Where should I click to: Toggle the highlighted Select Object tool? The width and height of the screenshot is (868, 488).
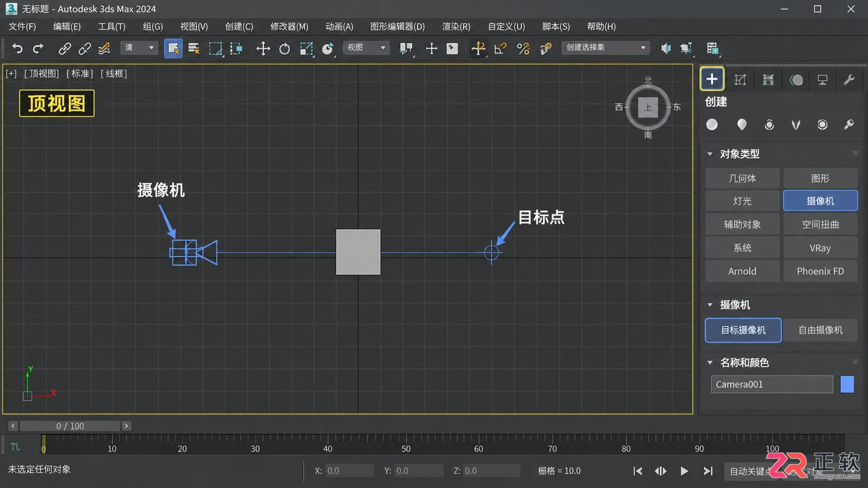(x=174, y=48)
